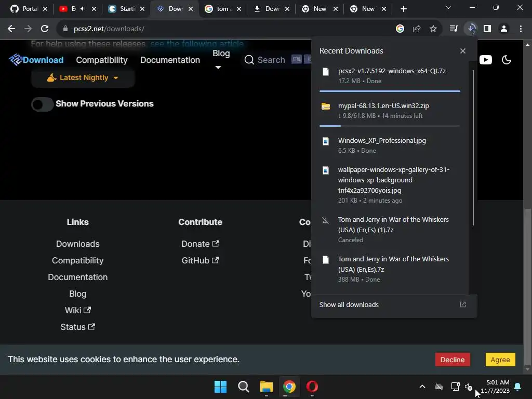Open the Chrome side panel

pos(487,29)
